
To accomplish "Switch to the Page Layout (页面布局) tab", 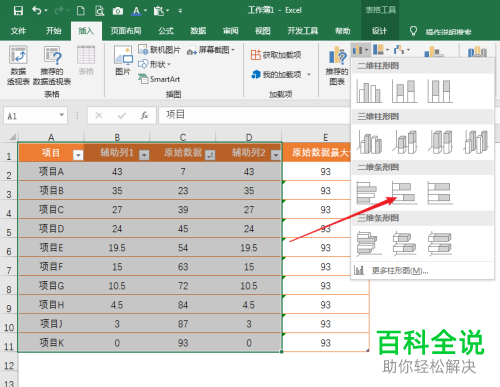I will (126, 31).
